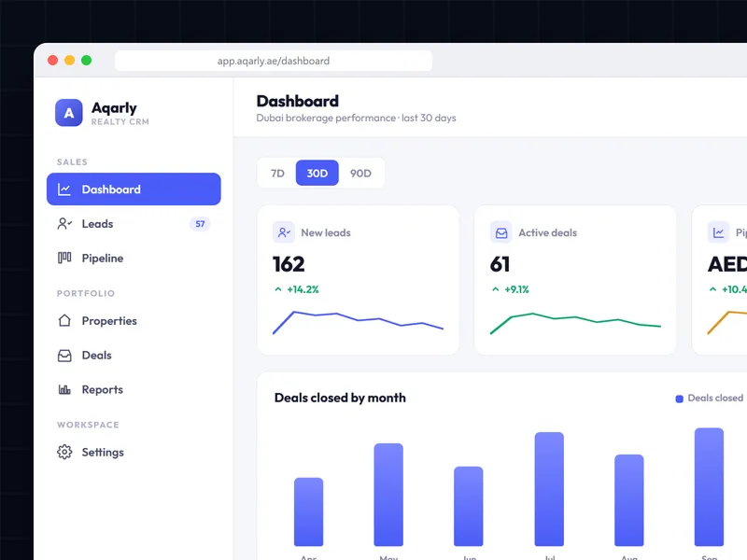This screenshot has height=560, width=747.
Task: Click the red close window button
Action: (x=53, y=60)
